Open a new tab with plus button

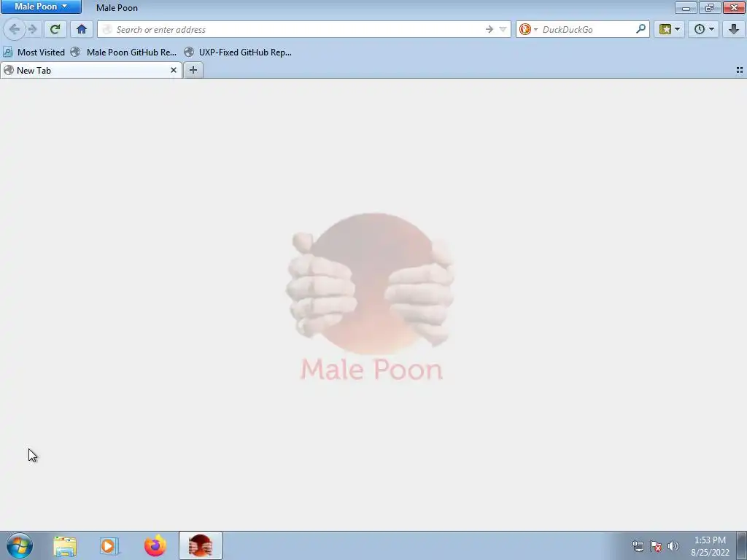193,70
